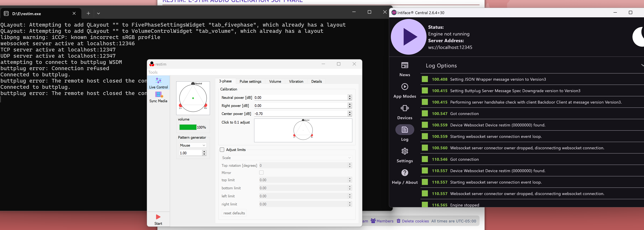Screen dimensions: 644x230
Task: Open the Tools menu in restim
Action: [x=153, y=72]
